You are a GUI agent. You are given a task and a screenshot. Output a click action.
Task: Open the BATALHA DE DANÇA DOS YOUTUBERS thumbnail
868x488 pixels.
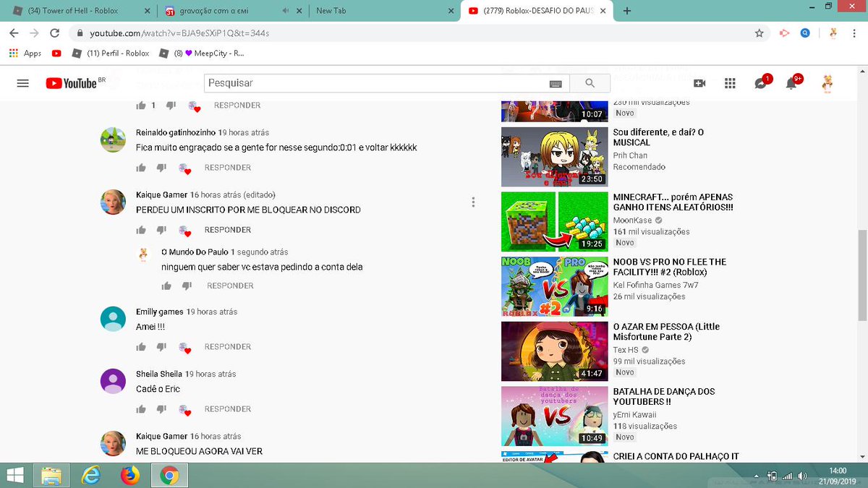(553, 416)
